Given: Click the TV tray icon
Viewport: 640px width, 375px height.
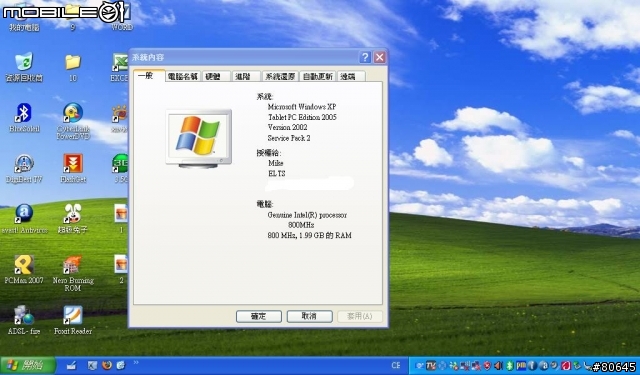Looking at the screenshot, I should [x=431, y=366].
